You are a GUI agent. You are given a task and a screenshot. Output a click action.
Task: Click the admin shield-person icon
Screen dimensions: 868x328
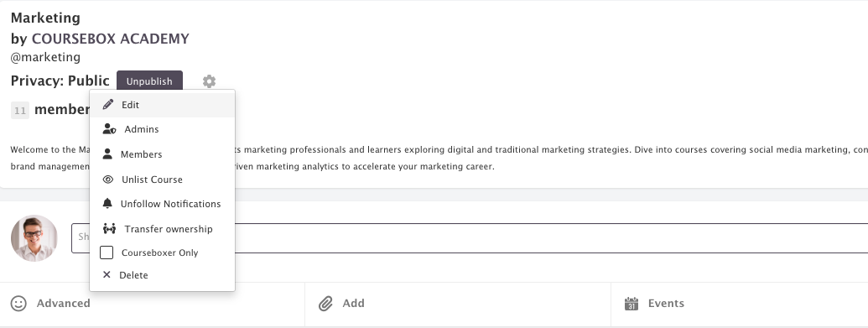coord(109,129)
